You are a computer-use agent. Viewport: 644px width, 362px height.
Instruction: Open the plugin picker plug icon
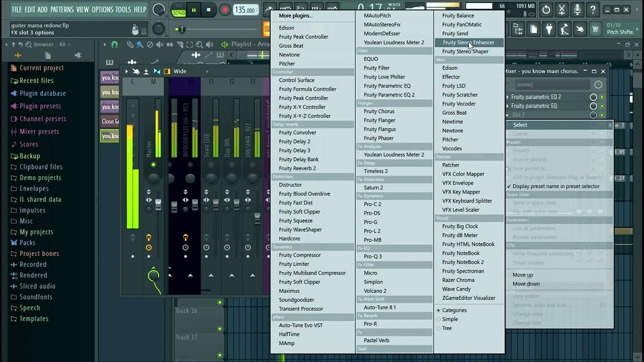(x=549, y=30)
